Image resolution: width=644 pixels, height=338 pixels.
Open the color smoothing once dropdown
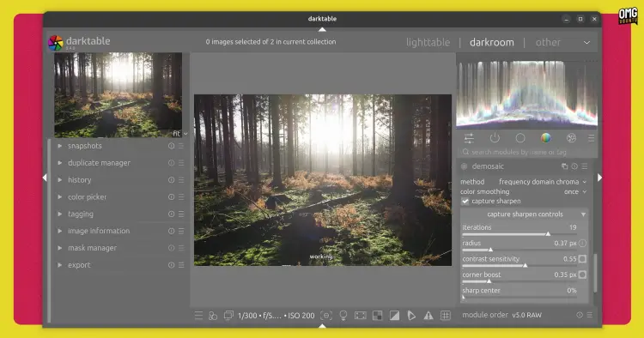click(524, 191)
